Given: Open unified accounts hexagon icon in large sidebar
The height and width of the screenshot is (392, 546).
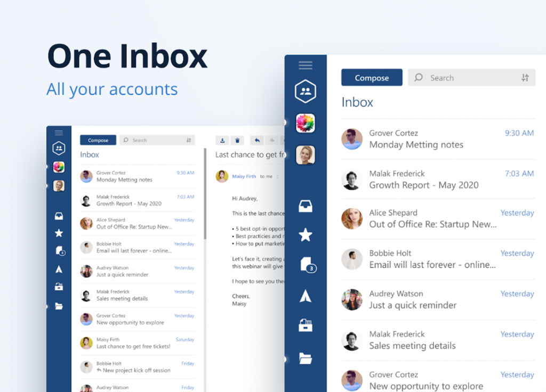Looking at the screenshot, I should pyautogui.click(x=306, y=92).
